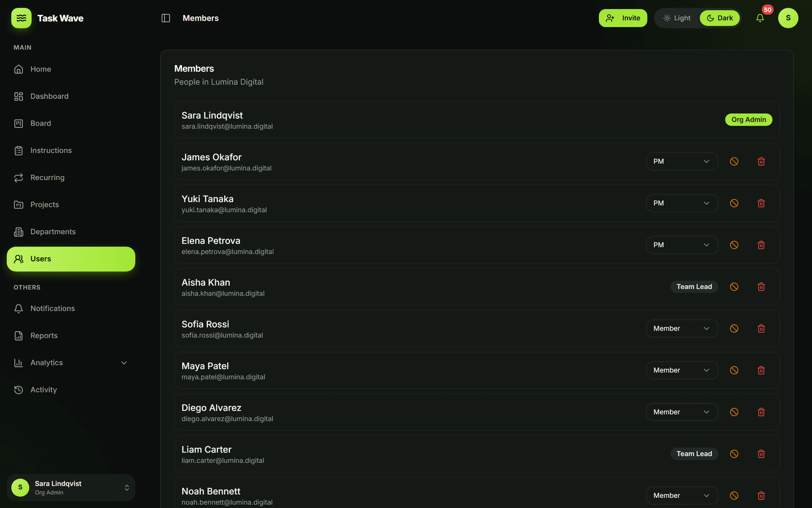Suspend Noah Bennett using the ban icon
Screen dimensions: 812x508
click(x=734, y=496)
